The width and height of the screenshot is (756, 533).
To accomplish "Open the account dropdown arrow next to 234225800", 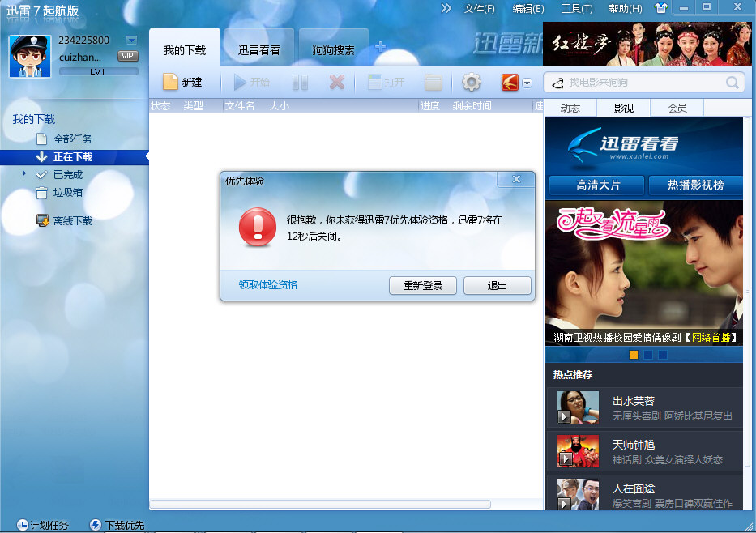I will pyautogui.click(x=131, y=40).
